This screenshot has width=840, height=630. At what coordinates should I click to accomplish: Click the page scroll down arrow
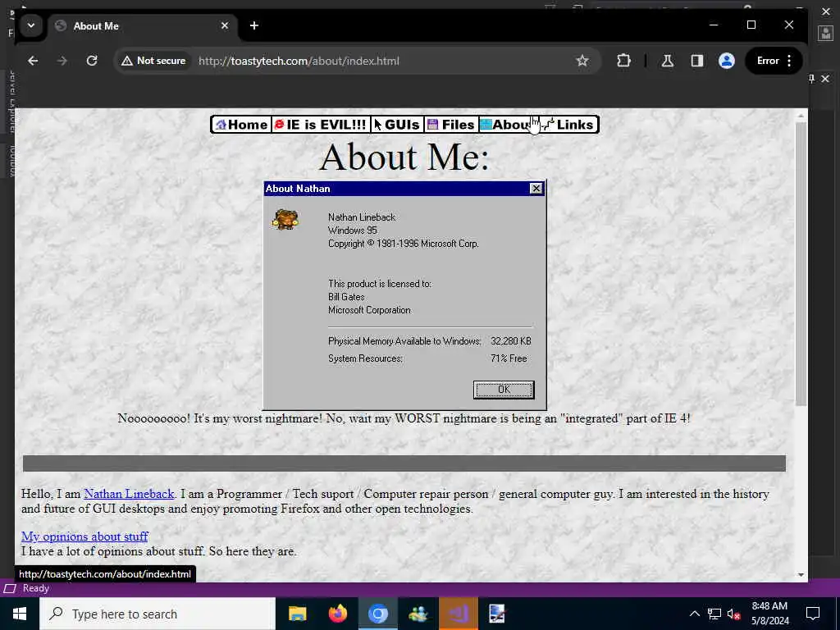801,575
